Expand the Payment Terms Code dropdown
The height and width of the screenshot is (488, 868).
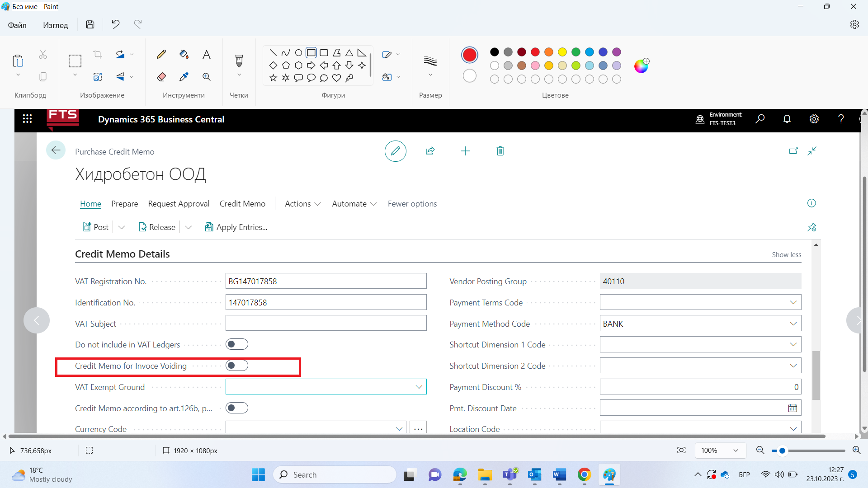793,302
